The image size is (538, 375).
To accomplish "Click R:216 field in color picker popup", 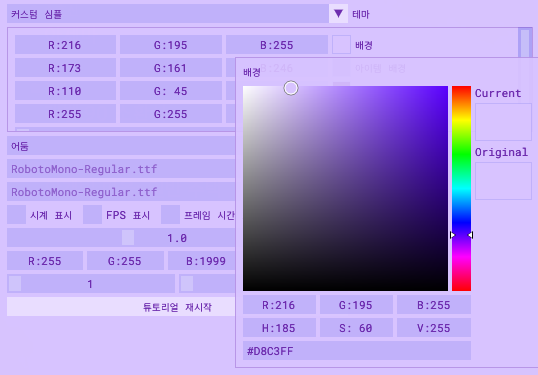I will [x=279, y=305].
